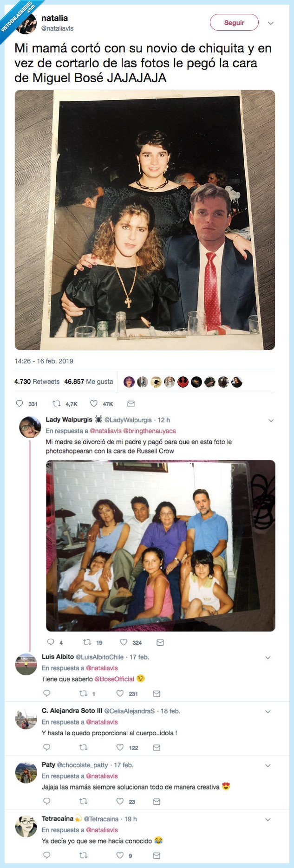294x868 pixels.
Task: Open Luis Albito tweet options chevron
Action: tap(268, 658)
